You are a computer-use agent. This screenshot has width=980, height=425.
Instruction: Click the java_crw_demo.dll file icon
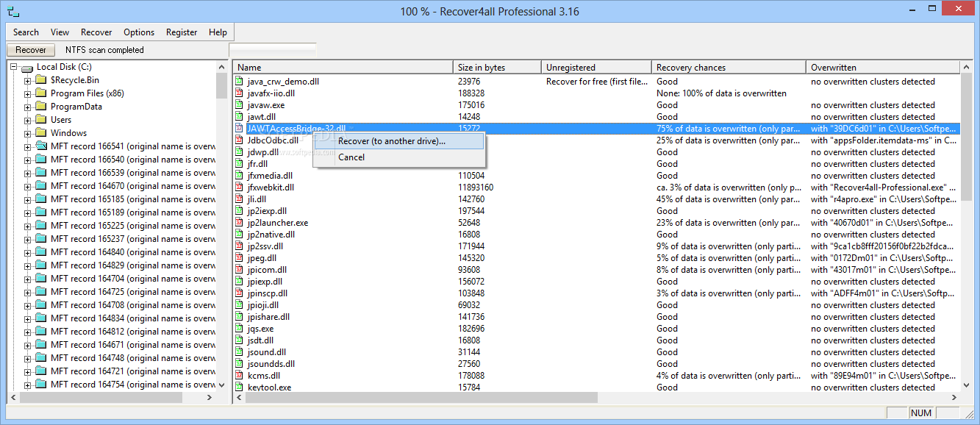click(239, 82)
